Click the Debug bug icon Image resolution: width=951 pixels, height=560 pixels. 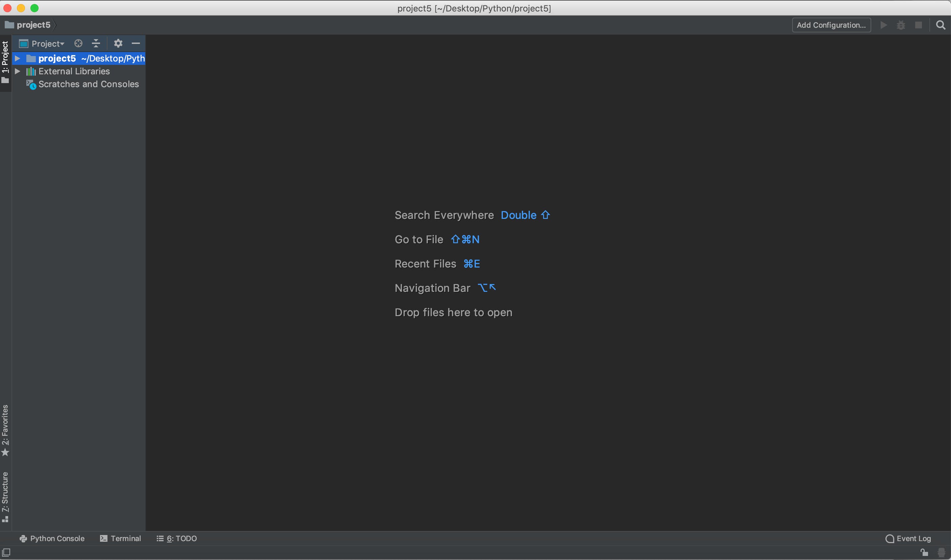(x=901, y=25)
